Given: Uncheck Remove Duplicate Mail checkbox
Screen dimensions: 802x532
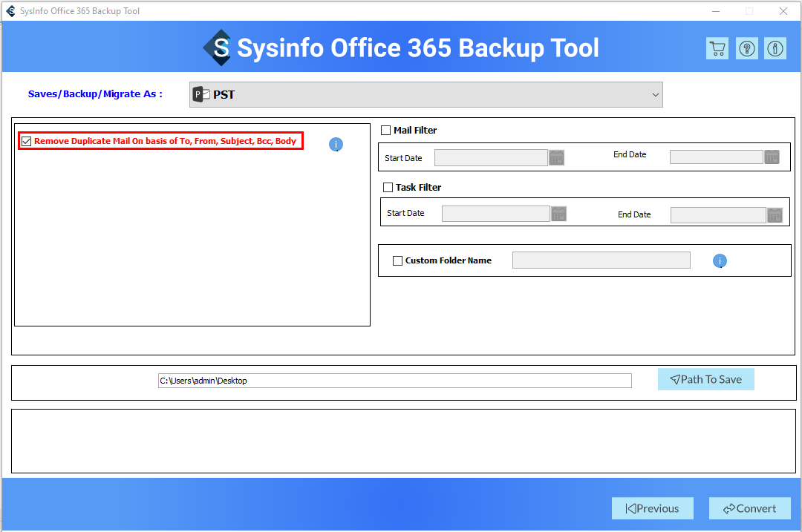Looking at the screenshot, I should [x=27, y=141].
